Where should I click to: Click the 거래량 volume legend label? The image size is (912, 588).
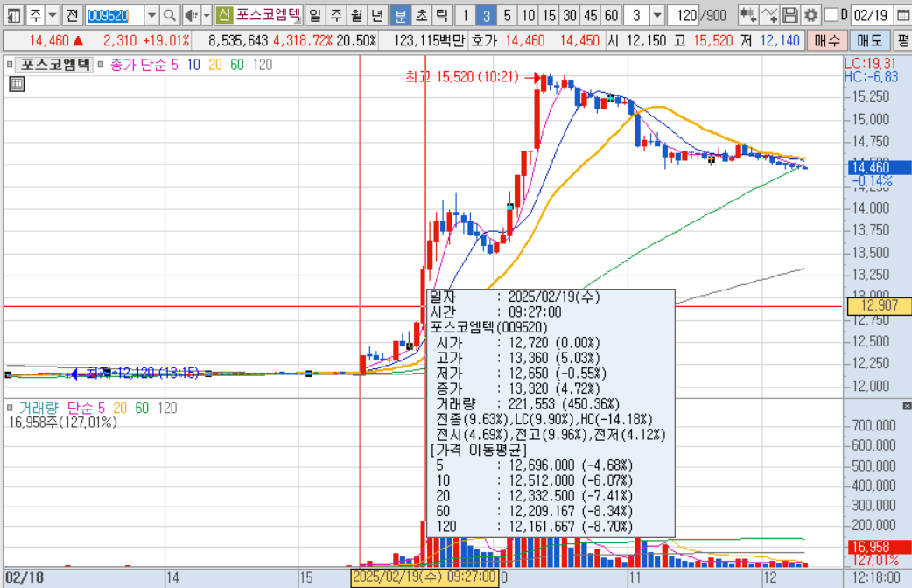point(39,408)
